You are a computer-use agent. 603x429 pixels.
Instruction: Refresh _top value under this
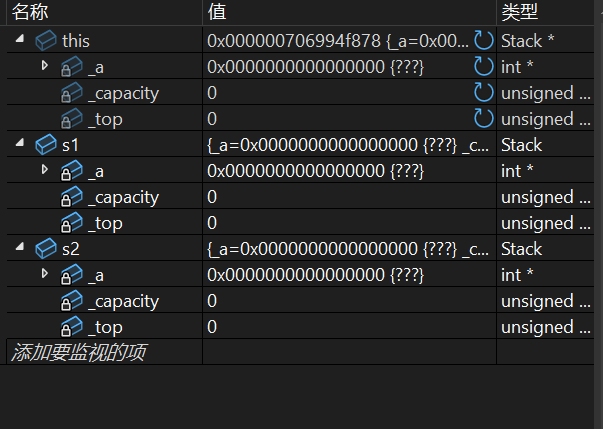coord(483,118)
